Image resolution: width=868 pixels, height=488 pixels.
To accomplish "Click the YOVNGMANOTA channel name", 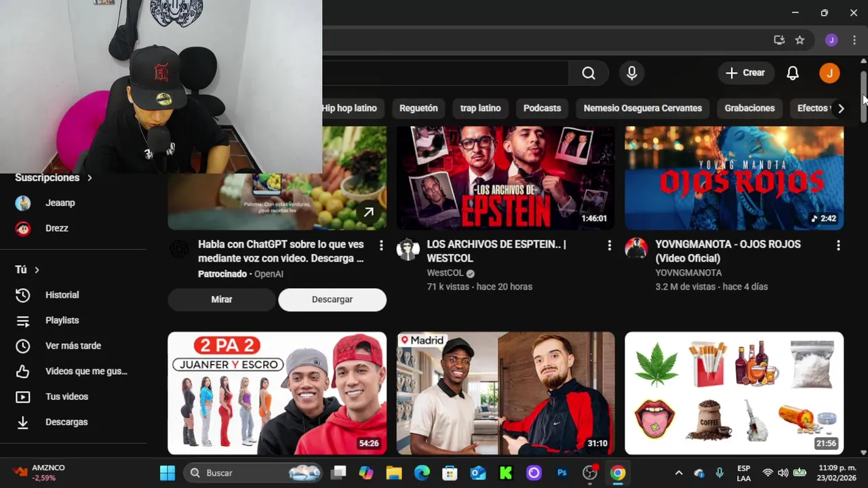I will 688,273.
